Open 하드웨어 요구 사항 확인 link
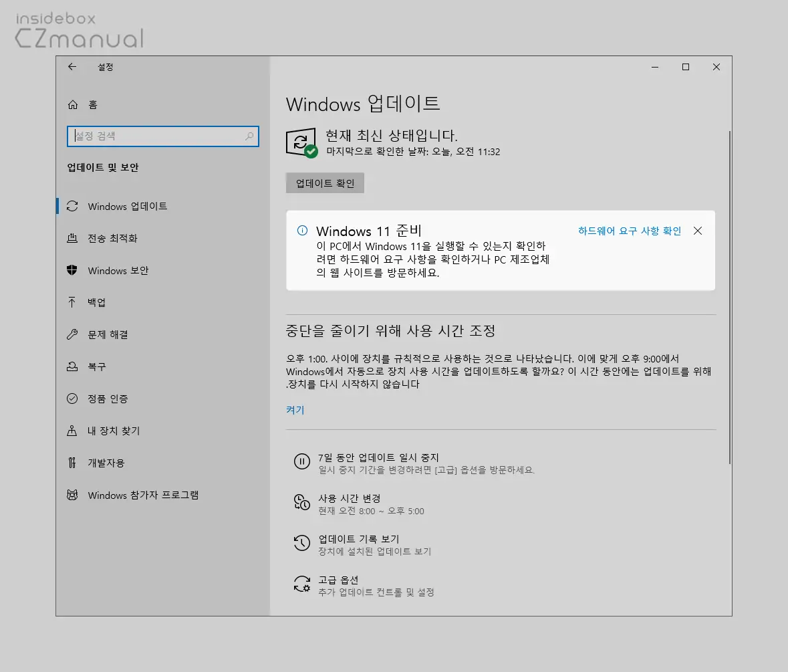The image size is (788, 672). [630, 231]
